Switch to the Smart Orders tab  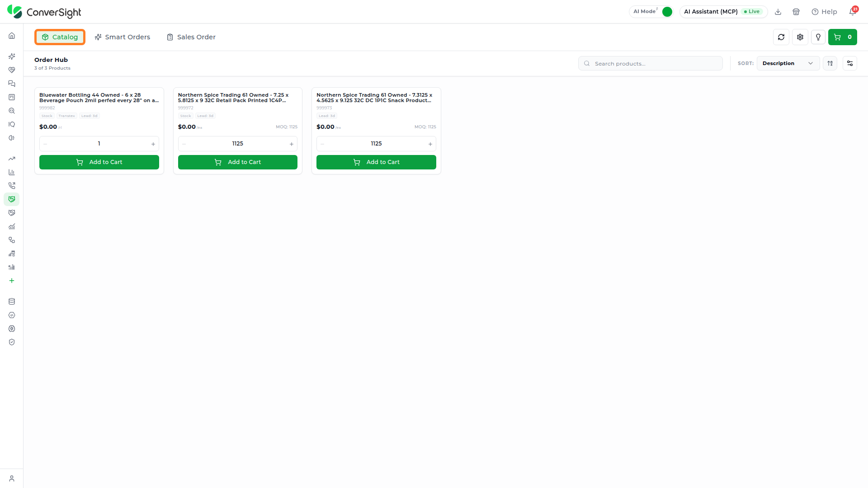(x=123, y=37)
